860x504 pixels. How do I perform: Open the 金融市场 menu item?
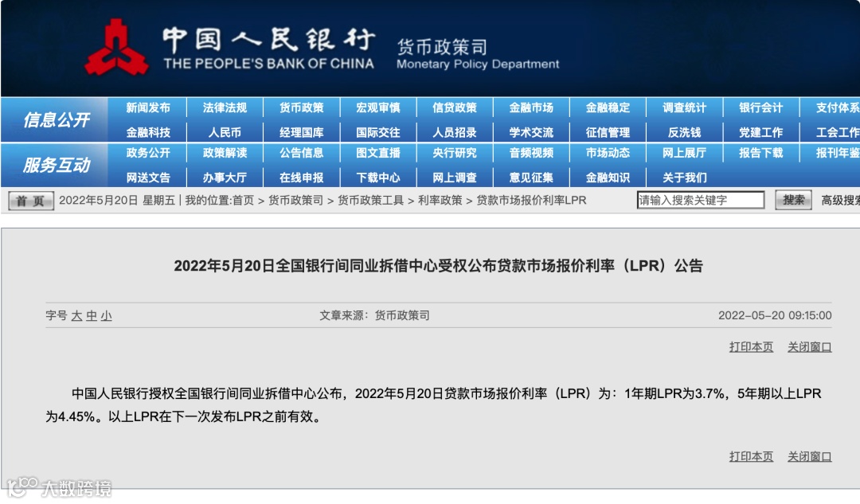tap(531, 108)
